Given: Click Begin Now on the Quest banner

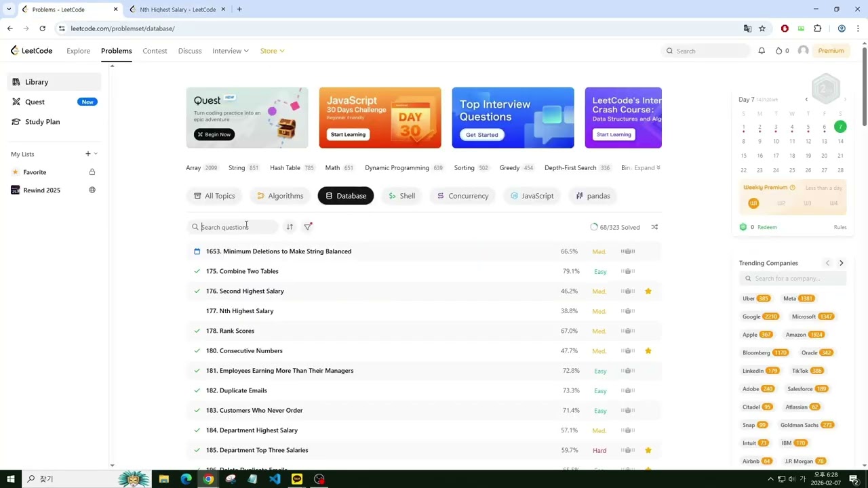Looking at the screenshot, I should pos(214,134).
